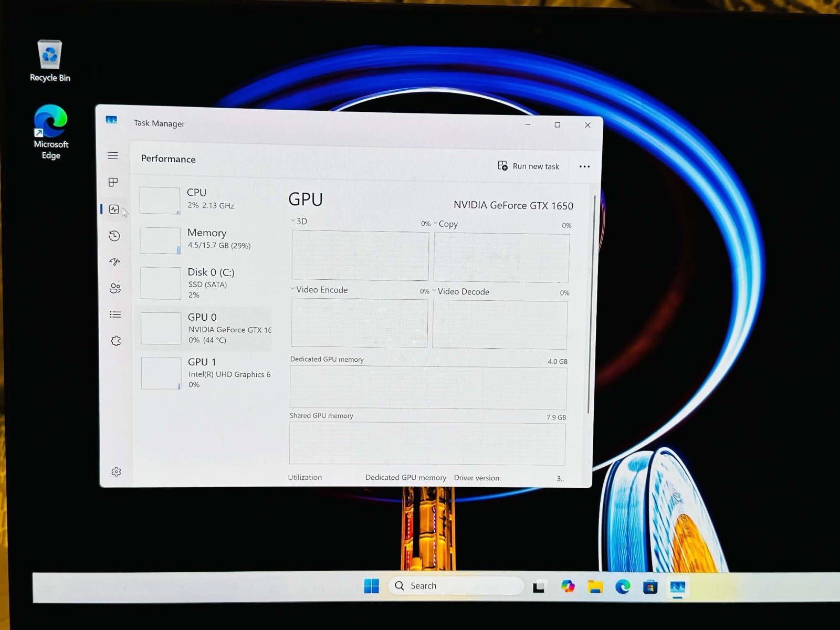Viewport: 840px width, 630px height.
Task: Open Task Manager Settings gear
Action: point(117,471)
